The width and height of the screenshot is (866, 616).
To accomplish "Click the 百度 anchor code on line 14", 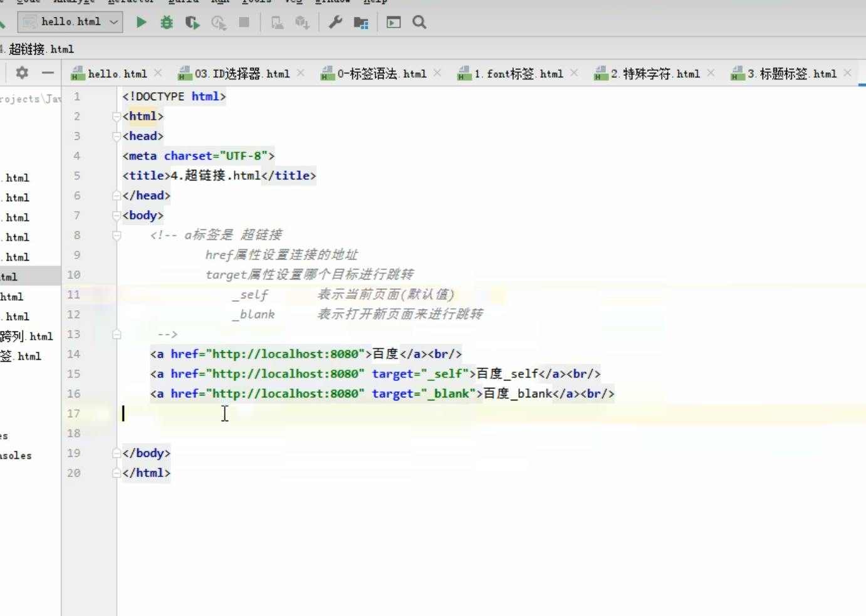I will pyautogui.click(x=306, y=354).
